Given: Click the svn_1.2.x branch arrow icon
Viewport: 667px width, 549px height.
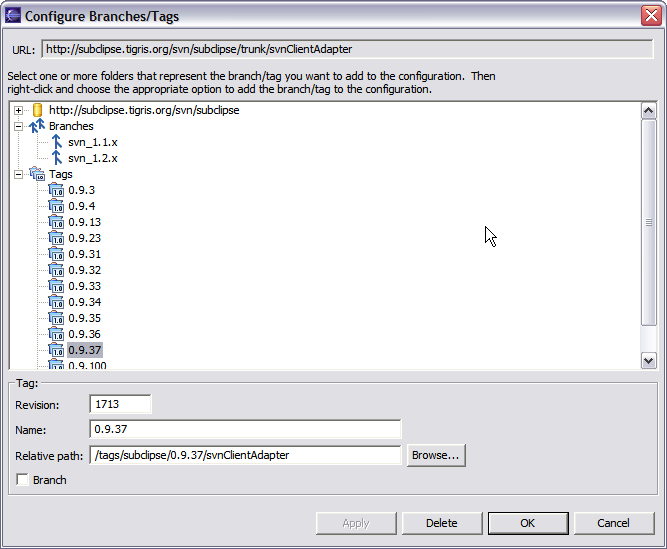Looking at the screenshot, I should pyautogui.click(x=57, y=158).
